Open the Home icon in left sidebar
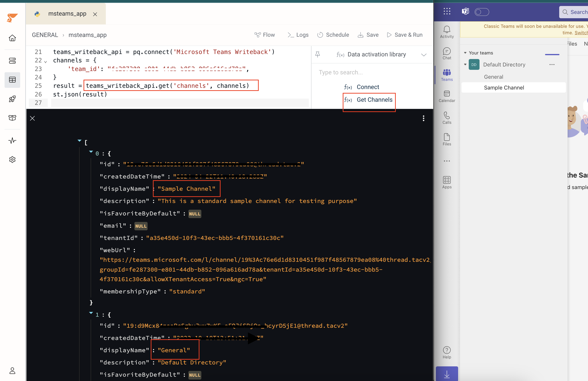The image size is (588, 381). click(x=12, y=38)
